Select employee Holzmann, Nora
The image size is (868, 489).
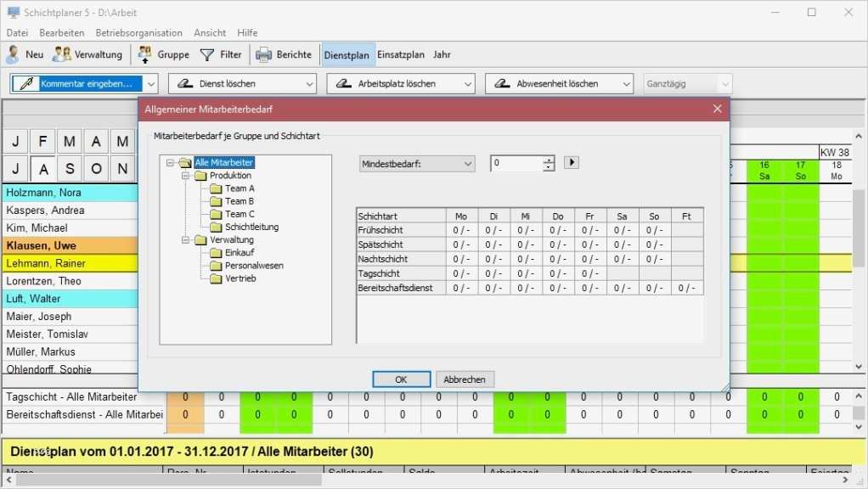pyautogui.click(x=70, y=193)
